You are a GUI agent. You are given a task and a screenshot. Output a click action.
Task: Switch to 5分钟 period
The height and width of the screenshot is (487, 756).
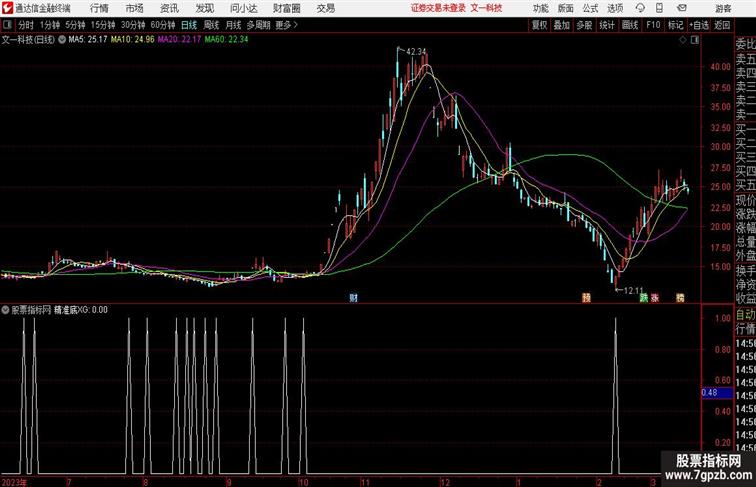click(75, 25)
